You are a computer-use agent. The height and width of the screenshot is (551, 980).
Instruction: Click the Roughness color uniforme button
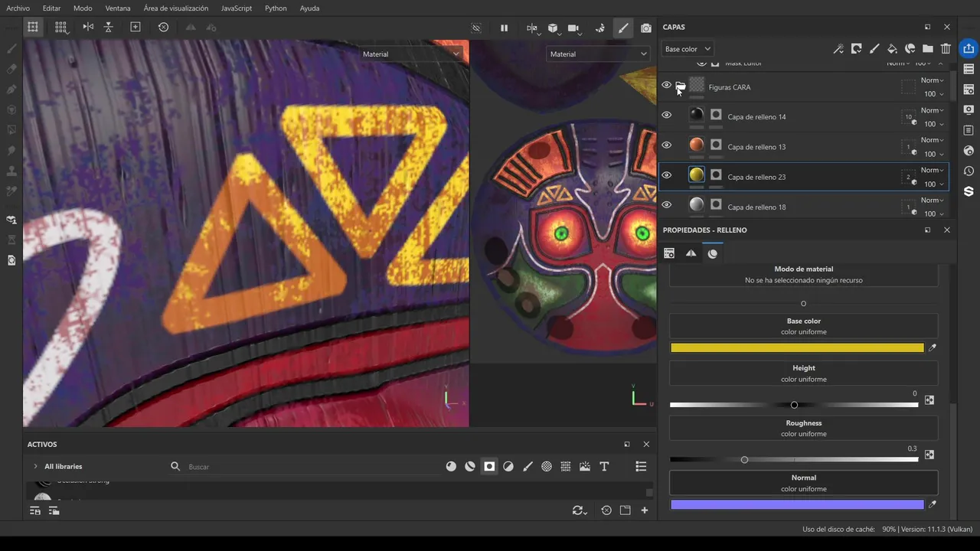pos(803,429)
